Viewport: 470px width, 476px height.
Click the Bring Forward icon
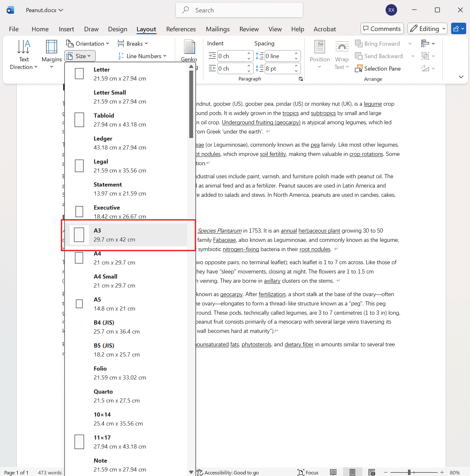[378, 43]
